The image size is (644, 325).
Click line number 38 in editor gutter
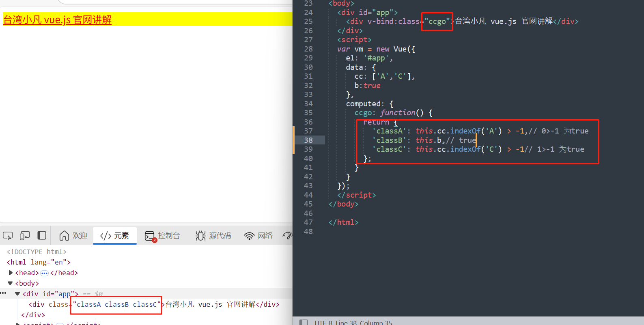308,140
